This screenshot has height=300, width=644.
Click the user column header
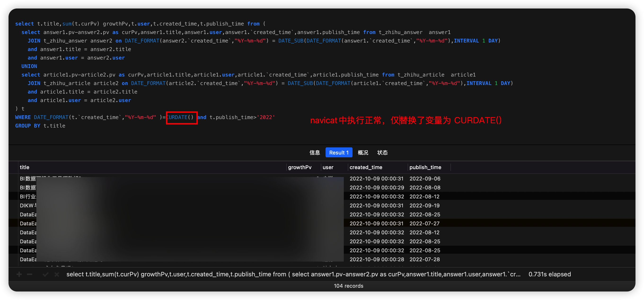(x=328, y=167)
